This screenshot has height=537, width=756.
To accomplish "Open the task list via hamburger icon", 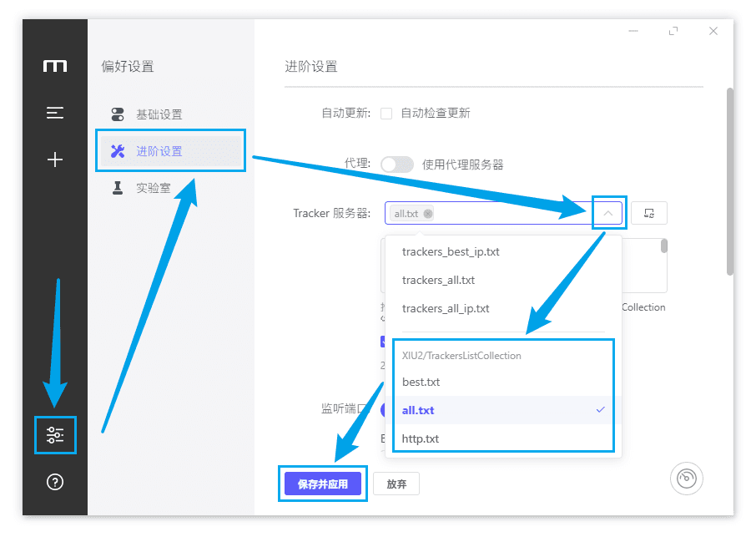I will [x=54, y=113].
